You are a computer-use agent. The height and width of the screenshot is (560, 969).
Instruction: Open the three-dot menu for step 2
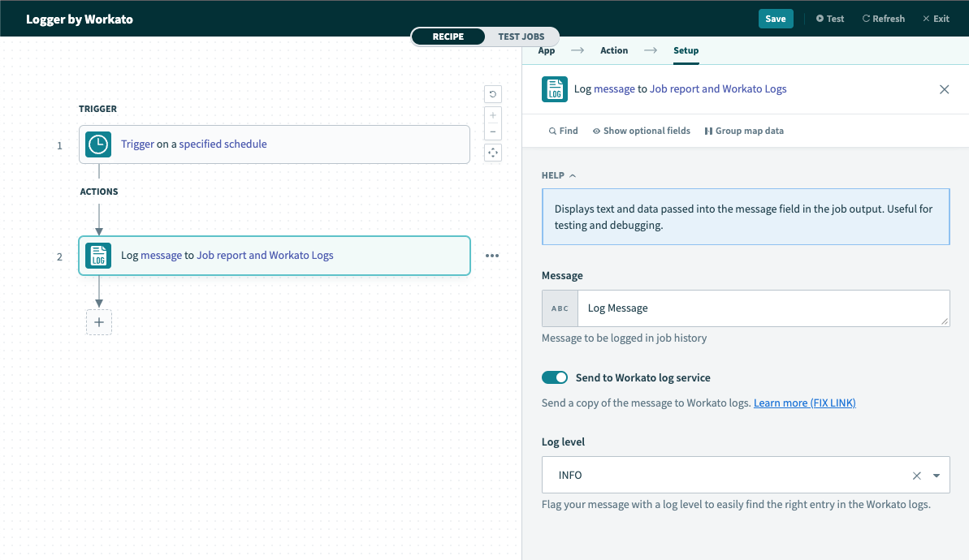[x=492, y=256]
